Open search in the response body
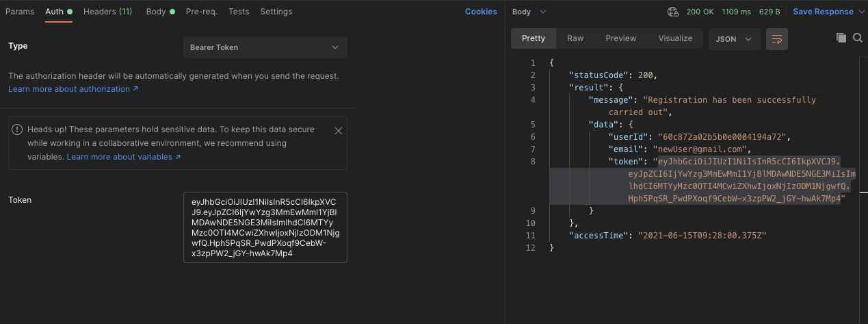The height and width of the screenshot is (324, 868). pyautogui.click(x=858, y=38)
